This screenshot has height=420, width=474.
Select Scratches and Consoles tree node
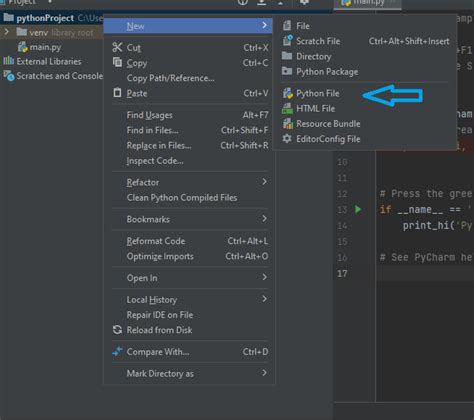(60, 76)
